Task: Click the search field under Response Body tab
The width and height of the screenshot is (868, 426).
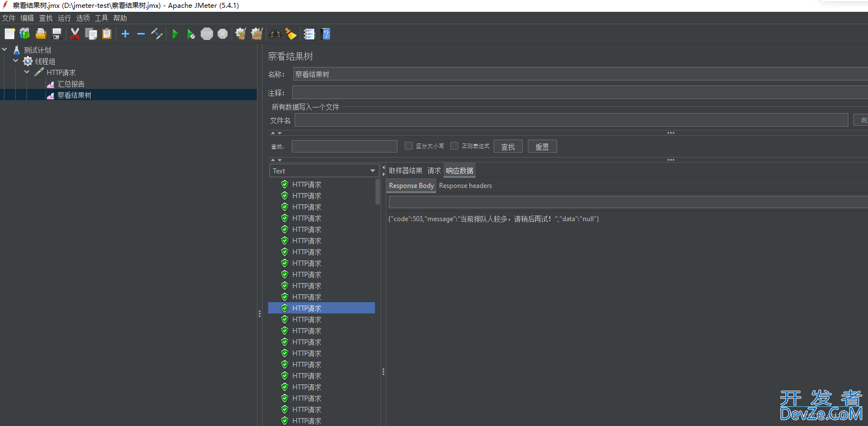Action: (628, 202)
